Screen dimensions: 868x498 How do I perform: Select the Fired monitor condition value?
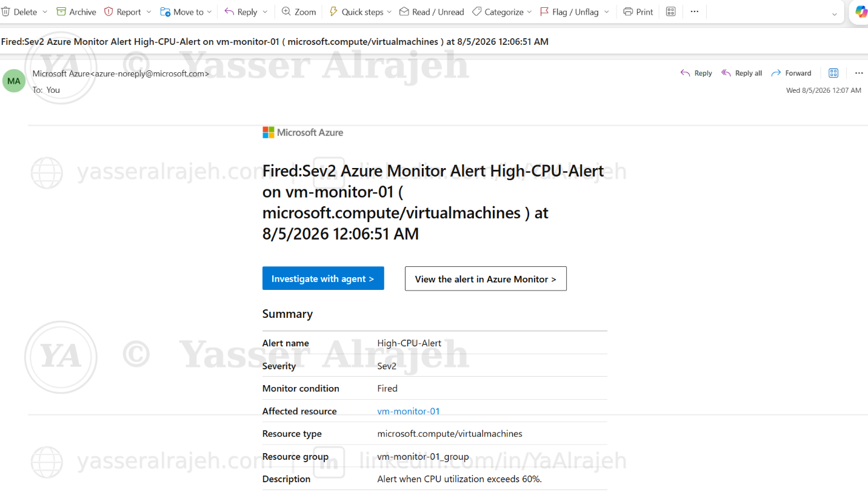coord(387,388)
